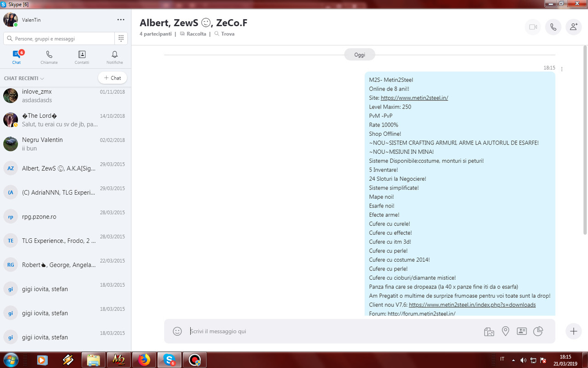Viewport: 588px width, 368px height.
Task: Start a new chat with + Chat
Action: tap(113, 78)
